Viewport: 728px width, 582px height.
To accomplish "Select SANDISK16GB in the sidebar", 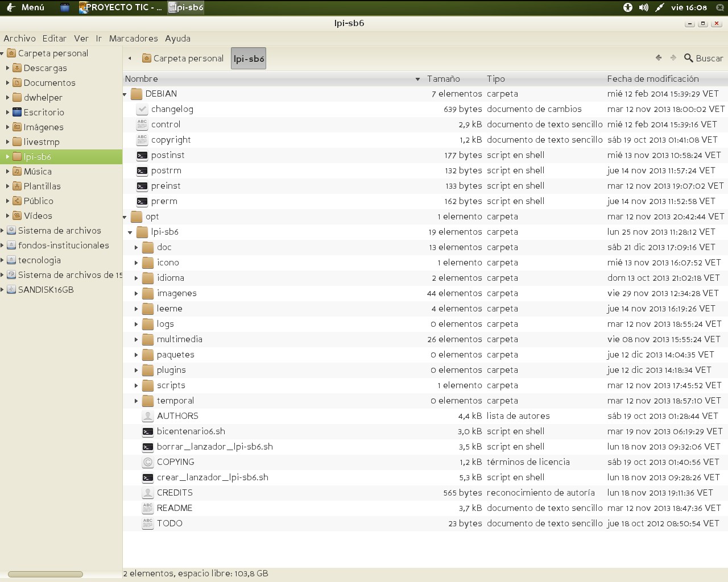I will tap(45, 290).
